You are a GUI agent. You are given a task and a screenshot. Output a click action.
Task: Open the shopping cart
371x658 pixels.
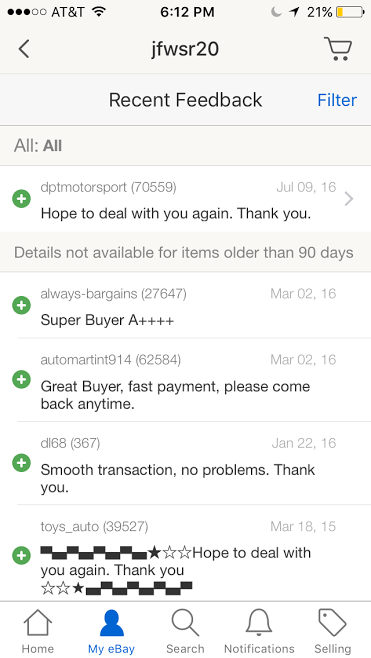338,49
